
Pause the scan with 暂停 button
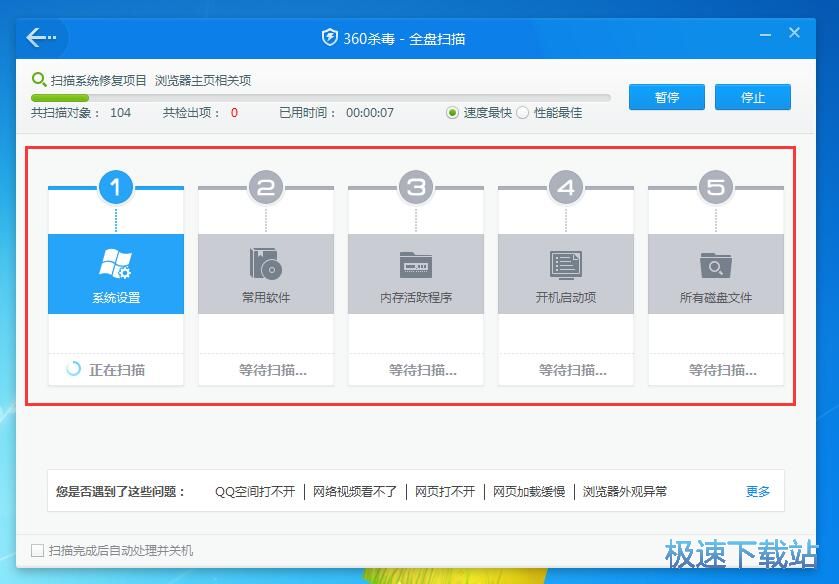667,97
